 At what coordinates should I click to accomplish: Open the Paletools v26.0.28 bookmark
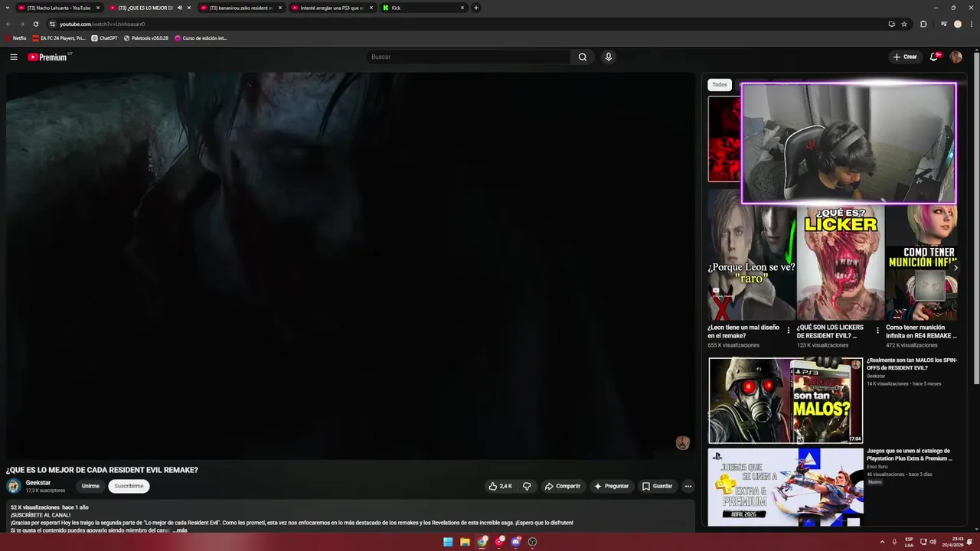145,37
